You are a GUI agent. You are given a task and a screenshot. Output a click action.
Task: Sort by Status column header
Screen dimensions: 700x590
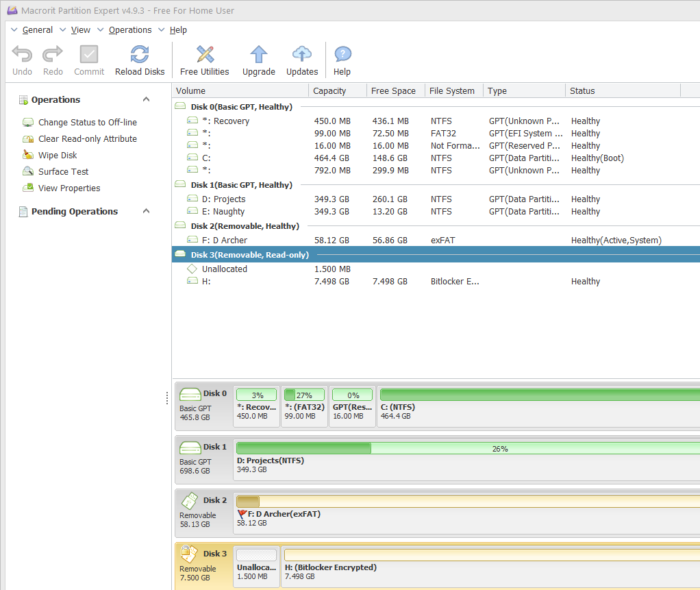click(623, 90)
